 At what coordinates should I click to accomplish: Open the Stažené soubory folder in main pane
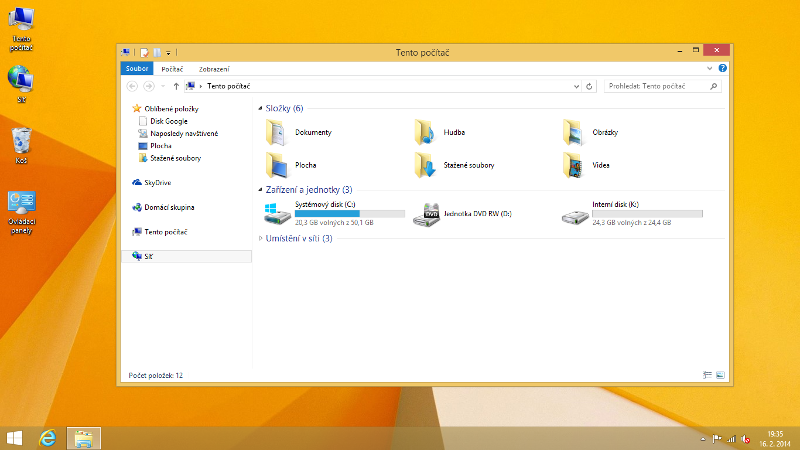tap(426, 165)
